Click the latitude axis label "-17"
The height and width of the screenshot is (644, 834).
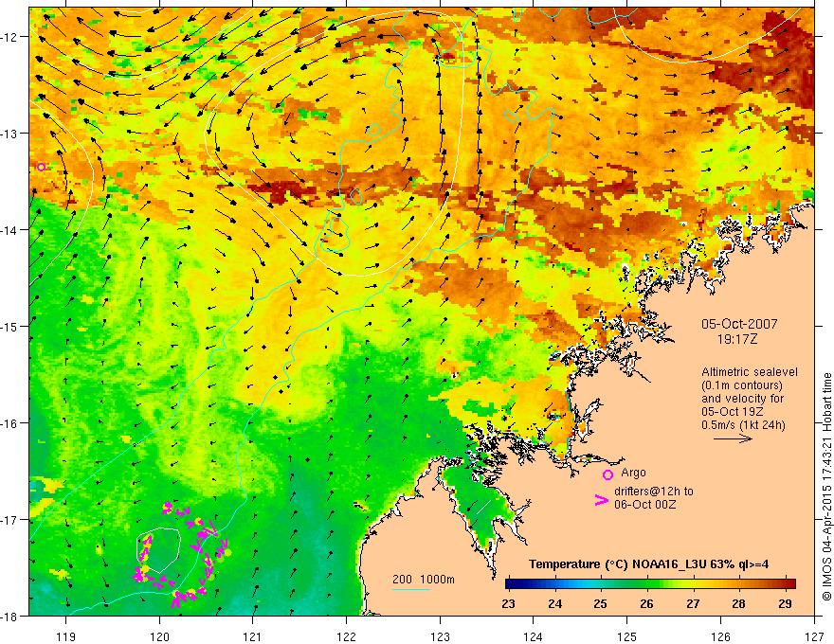pyautogui.click(x=10, y=519)
